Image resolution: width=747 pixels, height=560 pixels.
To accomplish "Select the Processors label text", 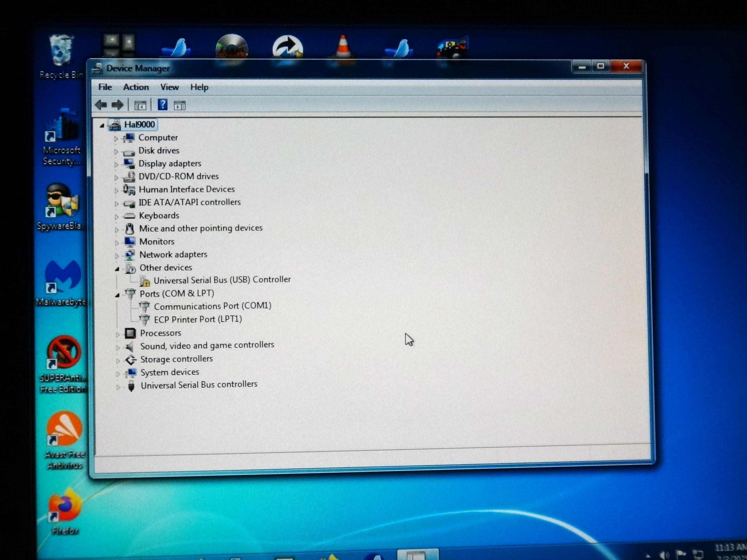I will coord(161,333).
